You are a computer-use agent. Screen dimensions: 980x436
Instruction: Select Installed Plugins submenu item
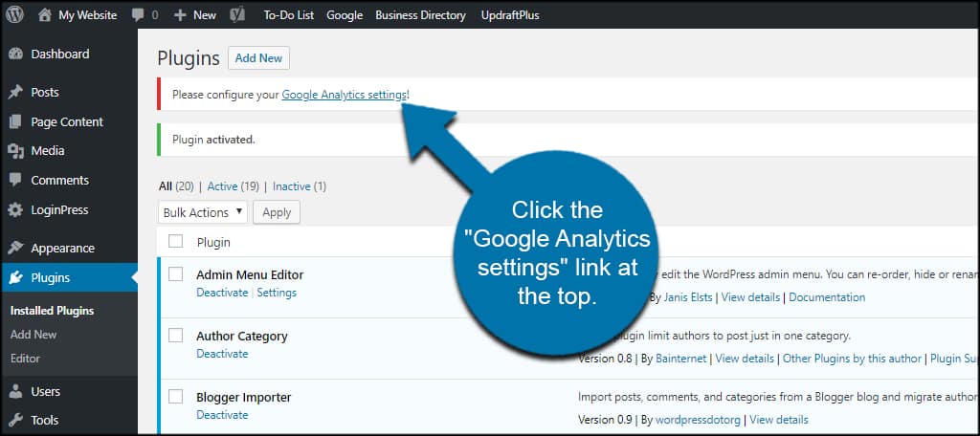(x=52, y=311)
